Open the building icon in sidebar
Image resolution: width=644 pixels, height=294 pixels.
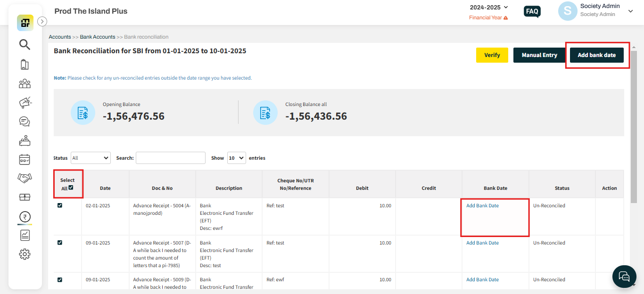pyautogui.click(x=25, y=65)
